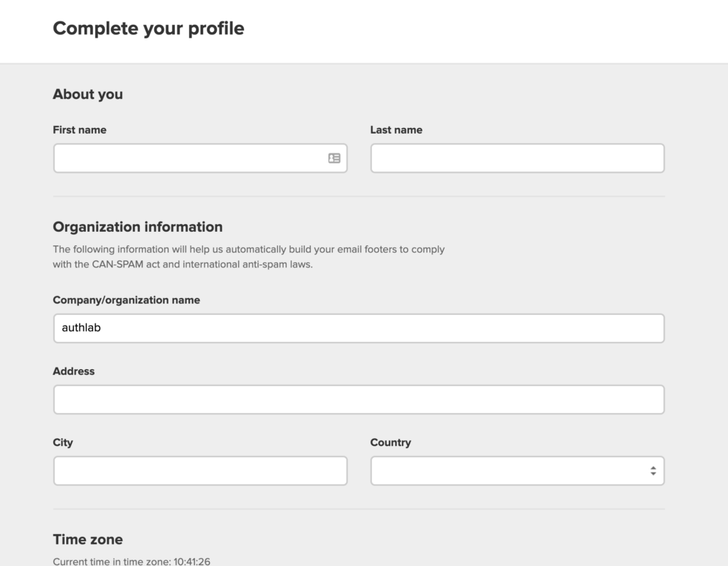
Task: Click the Time zone section heading
Action: [x=87, y=539]
